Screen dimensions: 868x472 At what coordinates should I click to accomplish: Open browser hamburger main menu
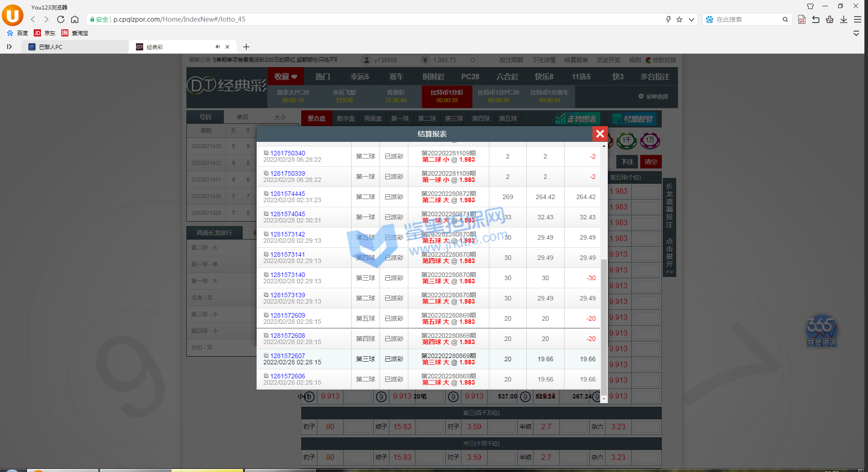click(x=857, y=19)
